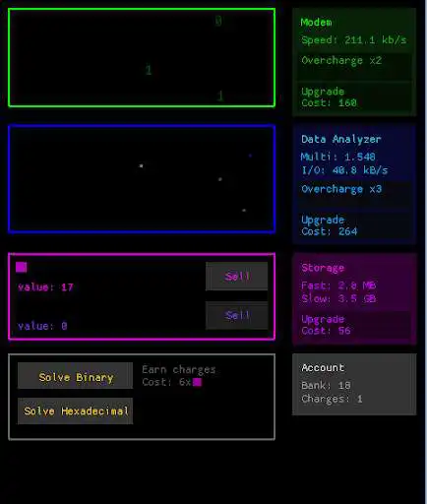Click the Speed: 211.1 kb/s readout

[354, 40]
